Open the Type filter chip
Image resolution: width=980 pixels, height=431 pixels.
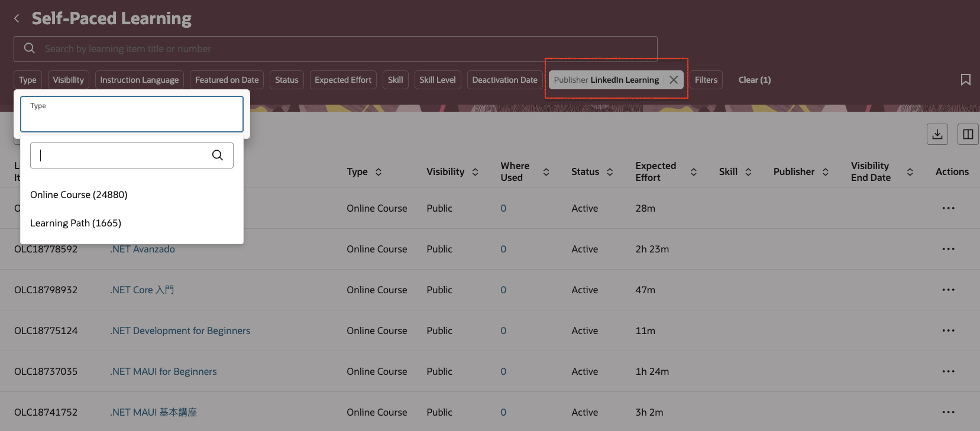pos(28,80)
